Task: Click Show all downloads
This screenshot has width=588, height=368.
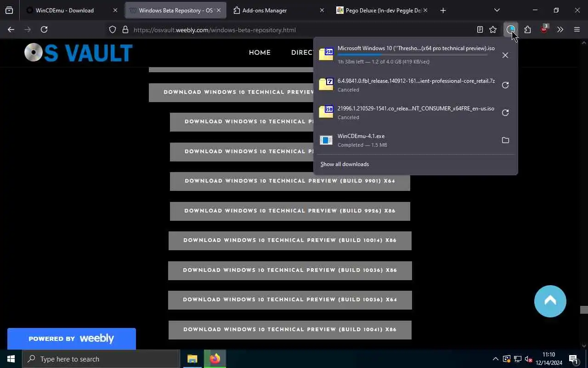Action: [345, 164]
